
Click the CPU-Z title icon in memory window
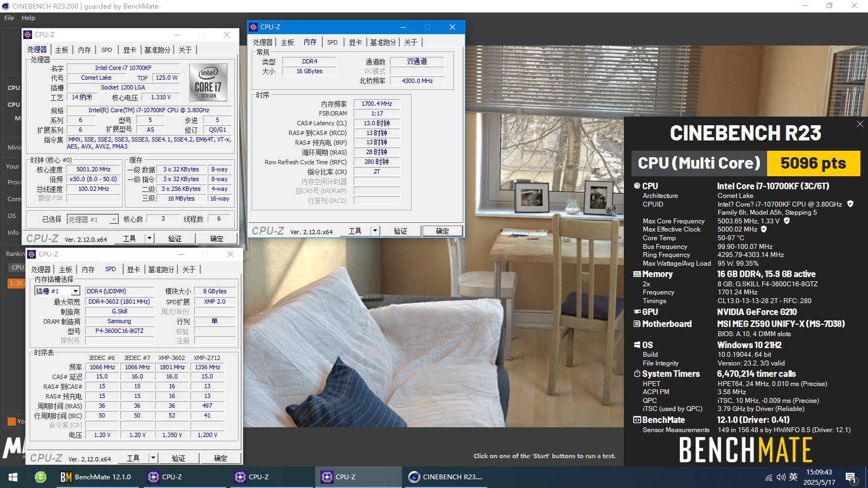click(253, 27)
